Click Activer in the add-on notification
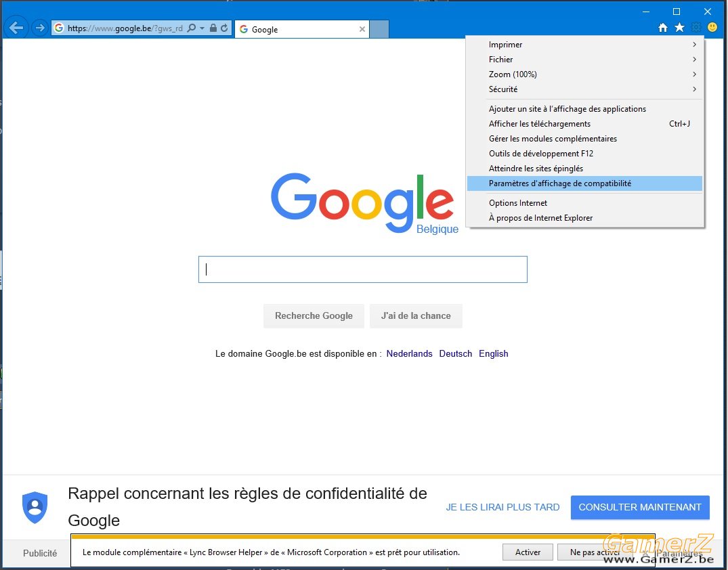 (x=528, y=552)
